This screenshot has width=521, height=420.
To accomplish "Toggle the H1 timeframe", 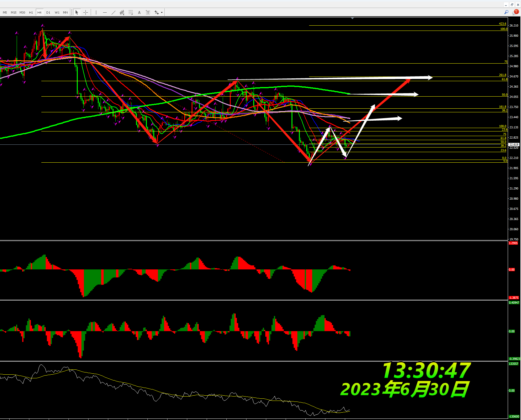I will pos(31,12).
